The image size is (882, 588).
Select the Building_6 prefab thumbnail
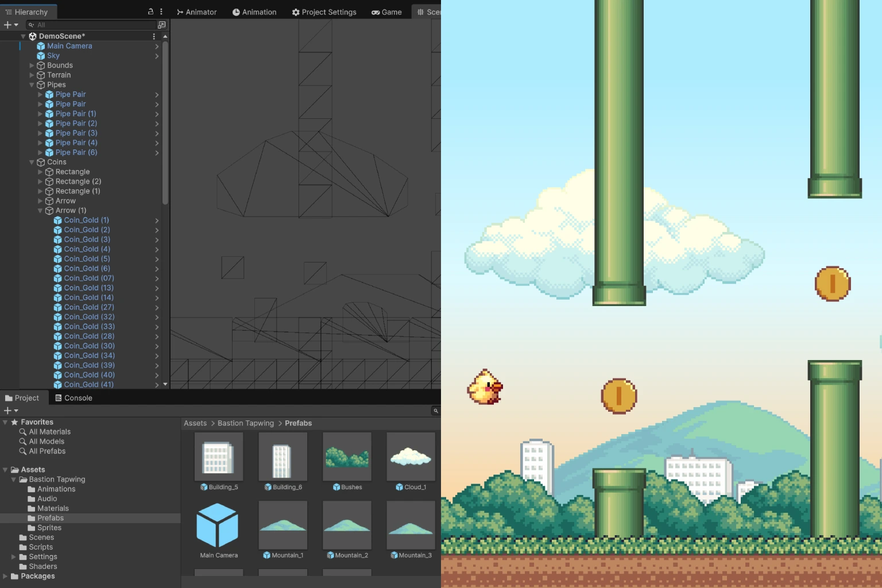(x=283, y=457)
